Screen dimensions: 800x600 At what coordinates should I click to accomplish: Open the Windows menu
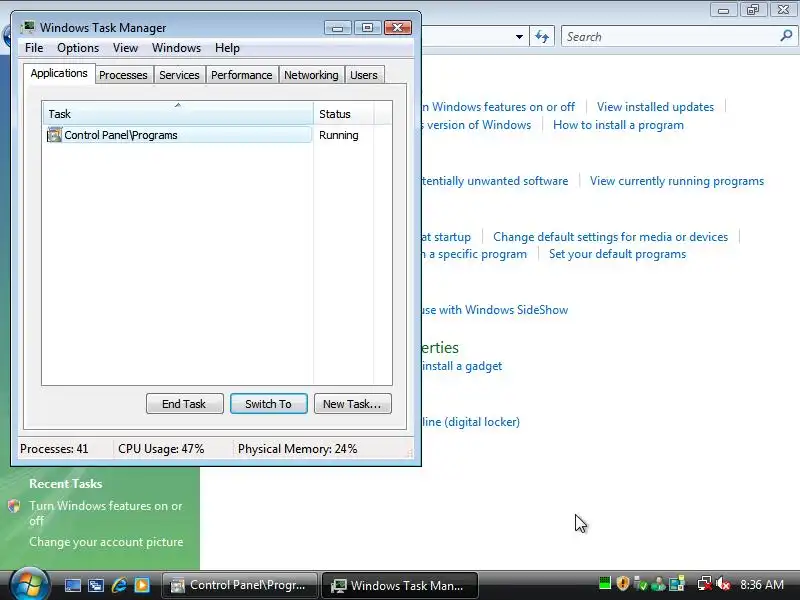[x=176, y=48]
